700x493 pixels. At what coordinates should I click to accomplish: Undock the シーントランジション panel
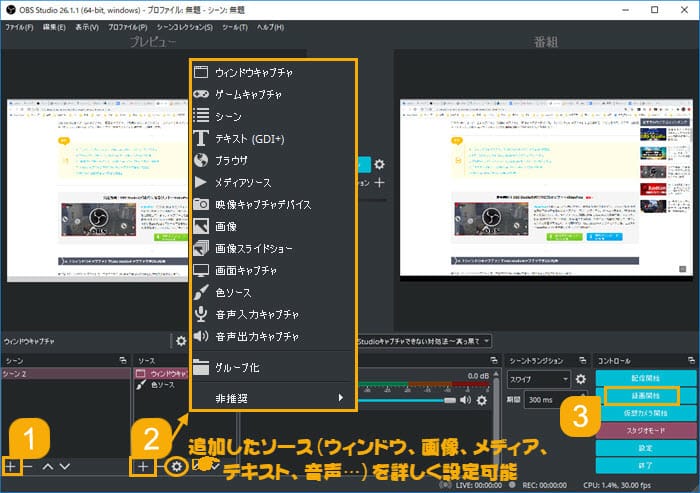(583, 360)
